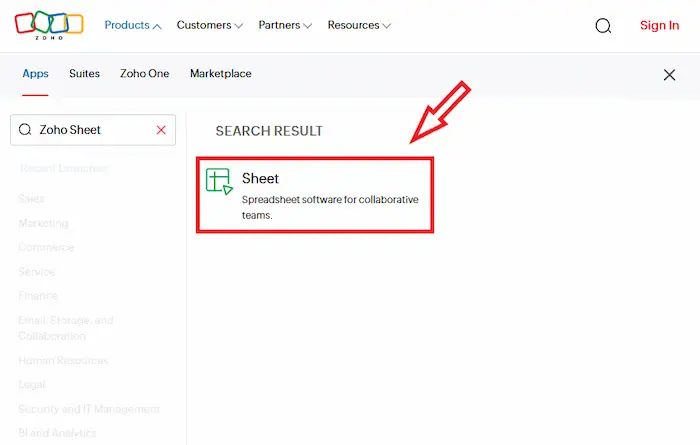
Task: Click the Zoho logo
Action: coord(49,25)
